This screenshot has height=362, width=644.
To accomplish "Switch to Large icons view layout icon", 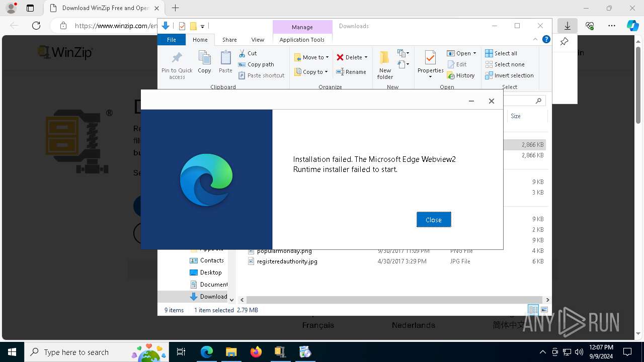I will 544,310.
